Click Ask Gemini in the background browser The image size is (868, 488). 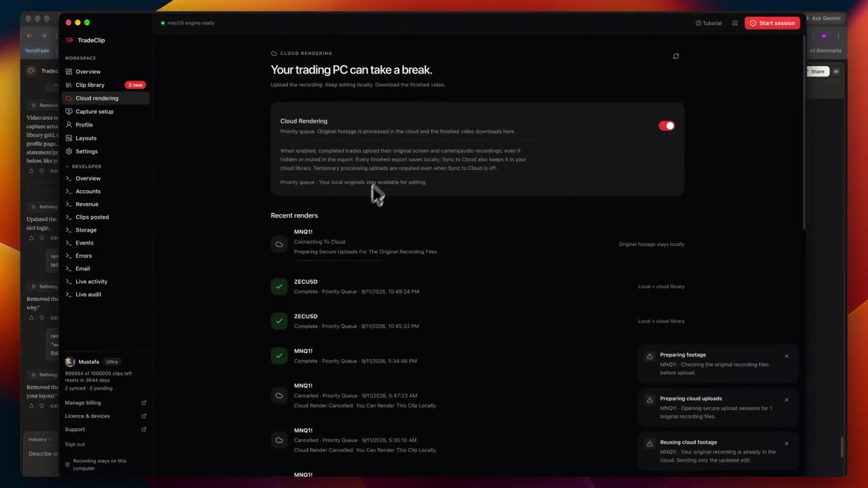(825, 18)
